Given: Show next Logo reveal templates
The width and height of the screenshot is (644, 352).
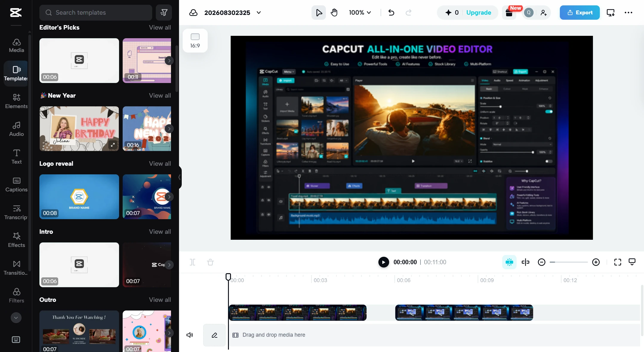Looking at the screenshot, I should point(169,197).
